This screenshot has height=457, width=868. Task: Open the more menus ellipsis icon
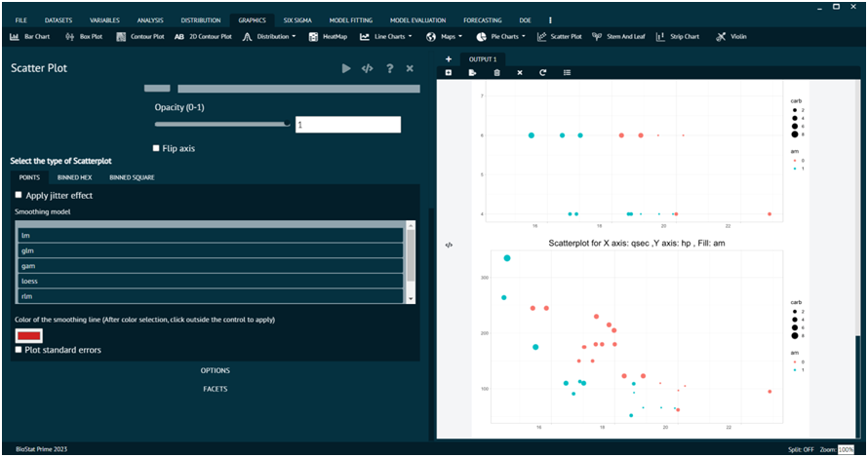(x=550, y=20)
